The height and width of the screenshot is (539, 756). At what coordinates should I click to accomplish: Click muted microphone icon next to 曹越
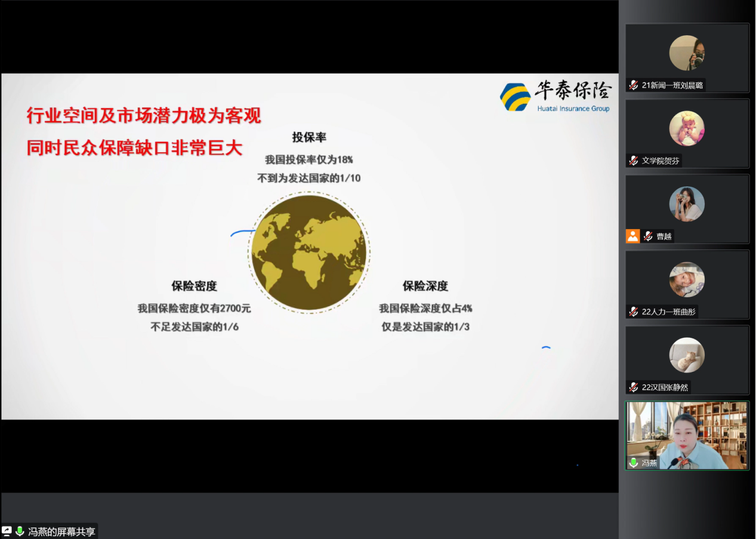648,236
